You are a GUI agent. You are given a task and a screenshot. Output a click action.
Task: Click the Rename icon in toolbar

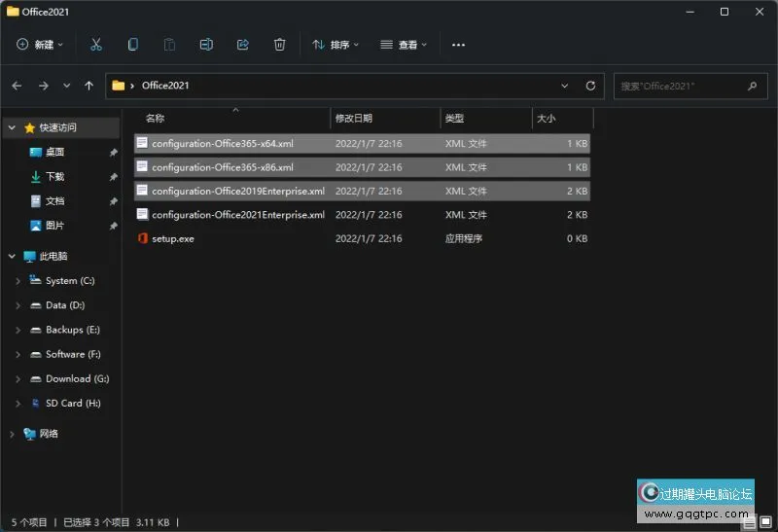(x=206, y=45)
